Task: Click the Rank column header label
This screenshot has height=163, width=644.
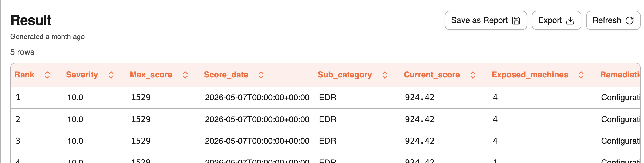Action: pyautogui.click(x=25, y=75)
